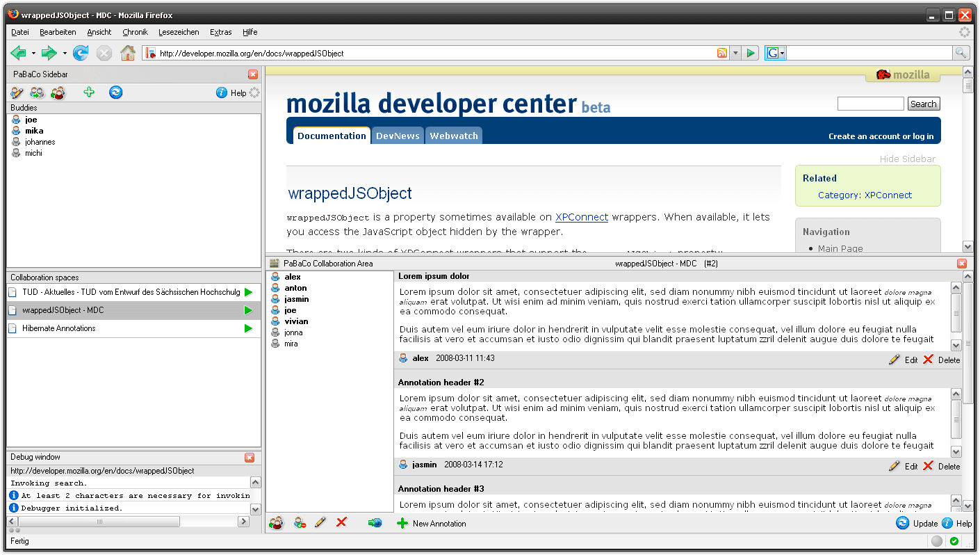The width and height of the screenshot is (980, 555).
Task: Switch to the DevNews tab
Action: [x=398, y=136]
